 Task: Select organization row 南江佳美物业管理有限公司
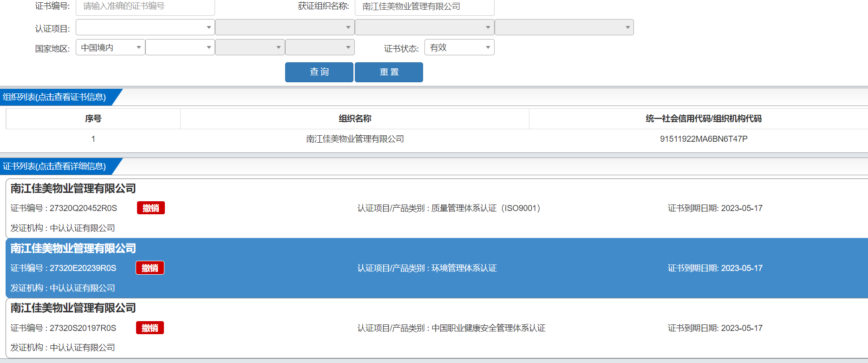pyautogui.click(x=355, y=139)
